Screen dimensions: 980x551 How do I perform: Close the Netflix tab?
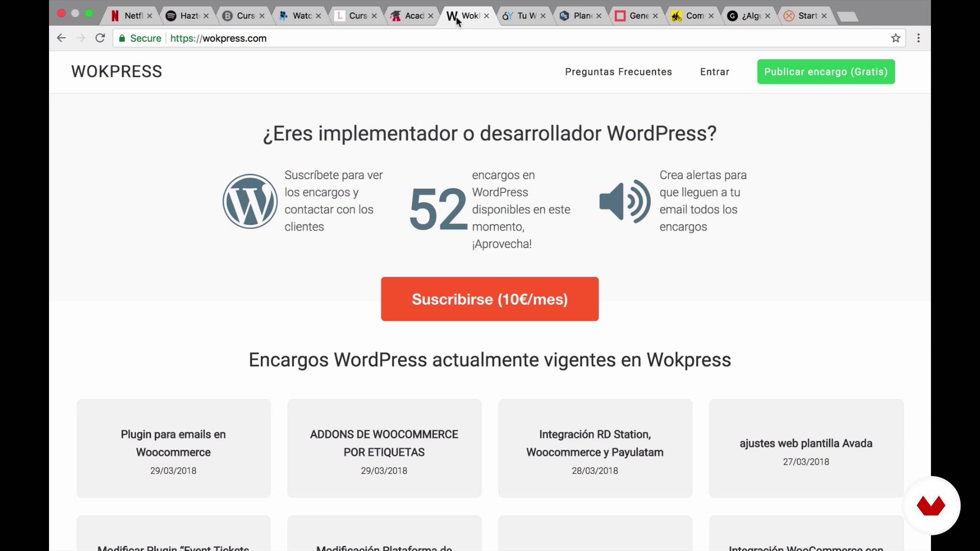[150, 16]
